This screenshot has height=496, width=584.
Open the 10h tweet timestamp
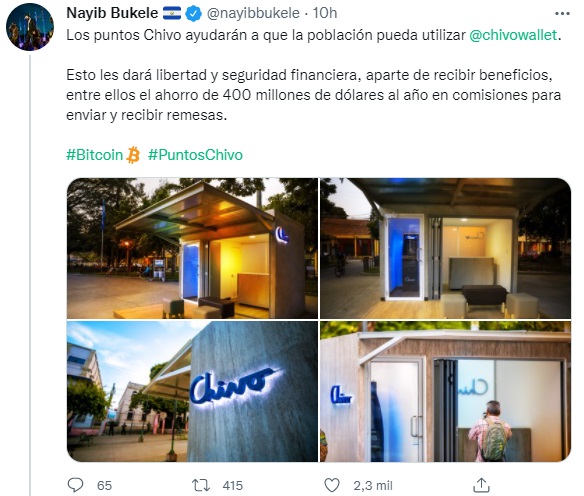pos(325,13)
